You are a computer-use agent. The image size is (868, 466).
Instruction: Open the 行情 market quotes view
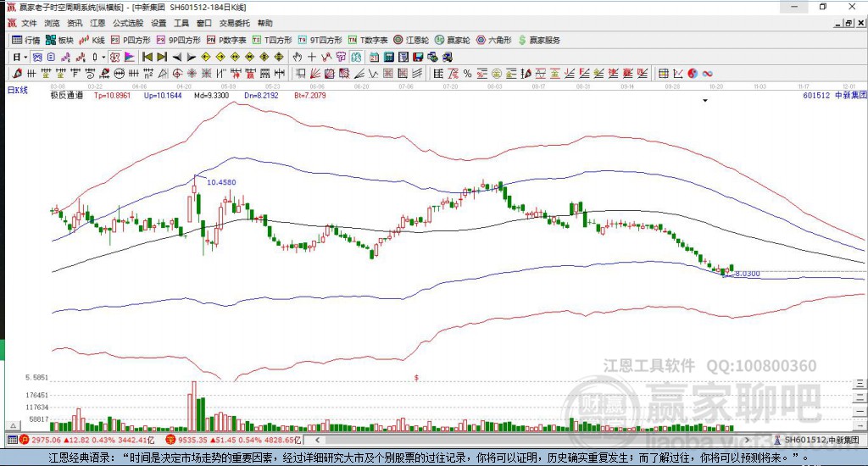pyautogui.click(x=26, y=40)
